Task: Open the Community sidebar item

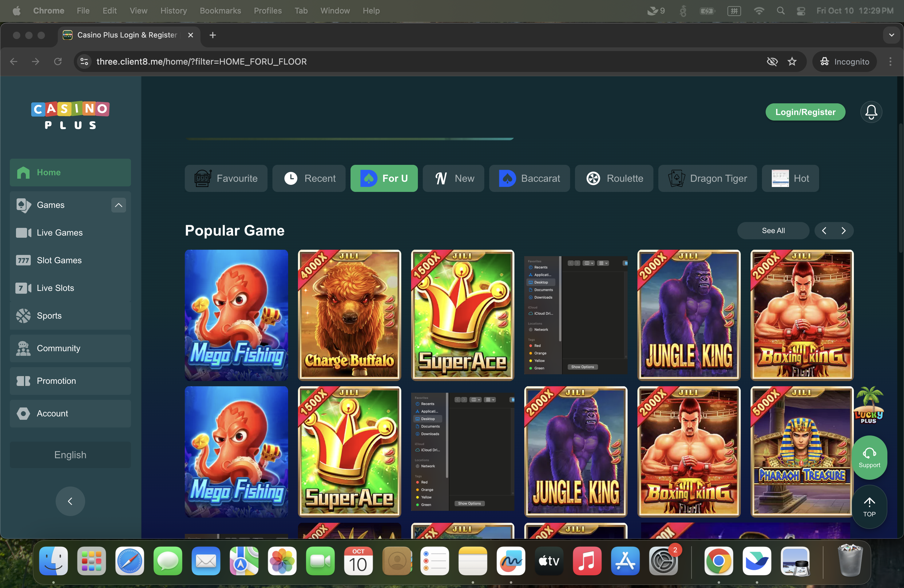Action: tap(58, 348)
